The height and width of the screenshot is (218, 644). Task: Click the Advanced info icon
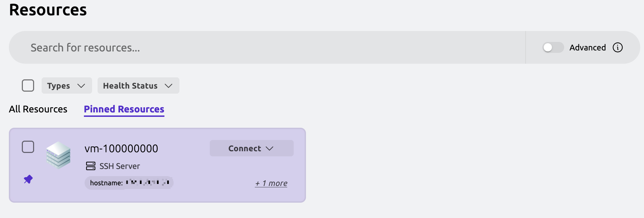(618, 47)
